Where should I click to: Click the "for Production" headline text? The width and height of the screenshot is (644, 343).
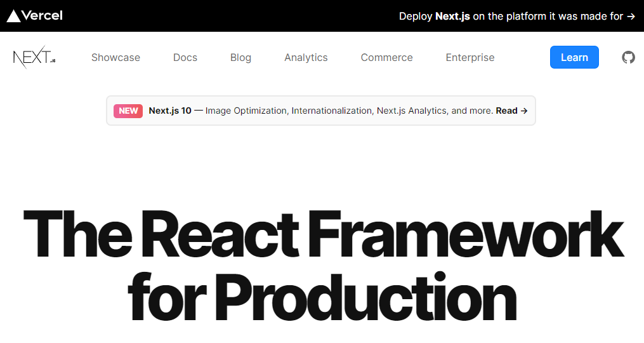(x=322, y=296)
